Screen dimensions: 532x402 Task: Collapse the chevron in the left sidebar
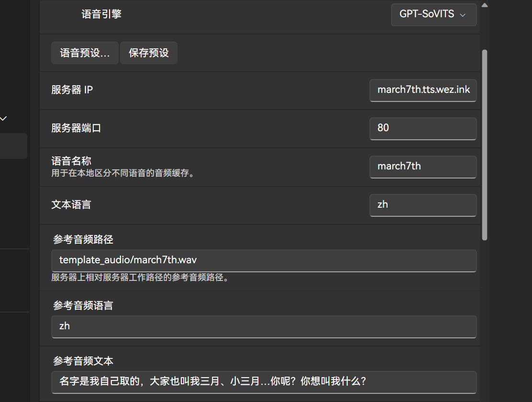click(x=3, y=118)
